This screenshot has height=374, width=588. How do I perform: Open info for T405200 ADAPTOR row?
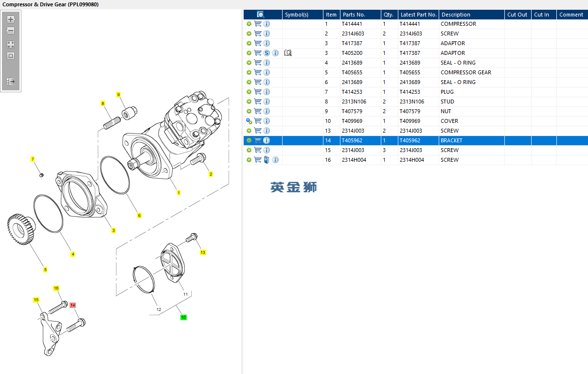click(x=275, y=53)
